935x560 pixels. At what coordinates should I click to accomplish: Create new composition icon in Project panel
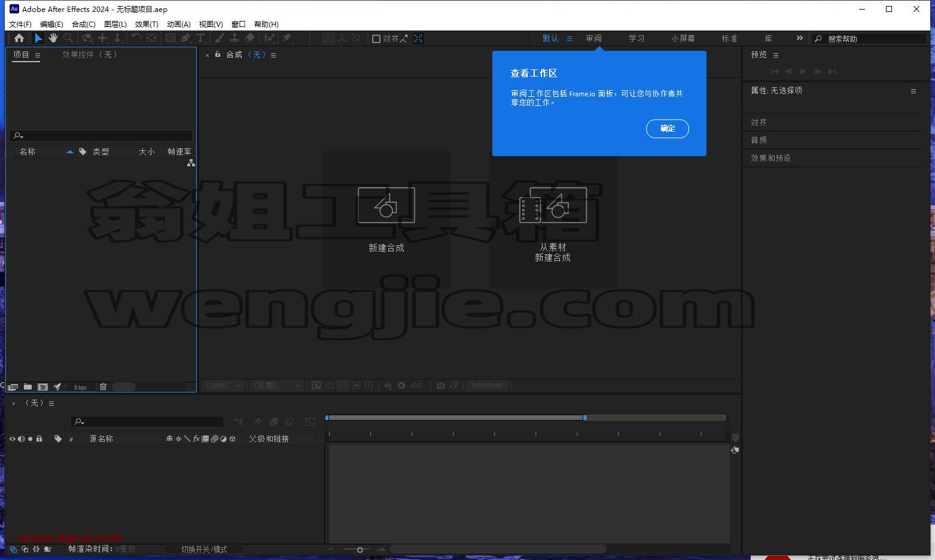[x=42, y=387]
